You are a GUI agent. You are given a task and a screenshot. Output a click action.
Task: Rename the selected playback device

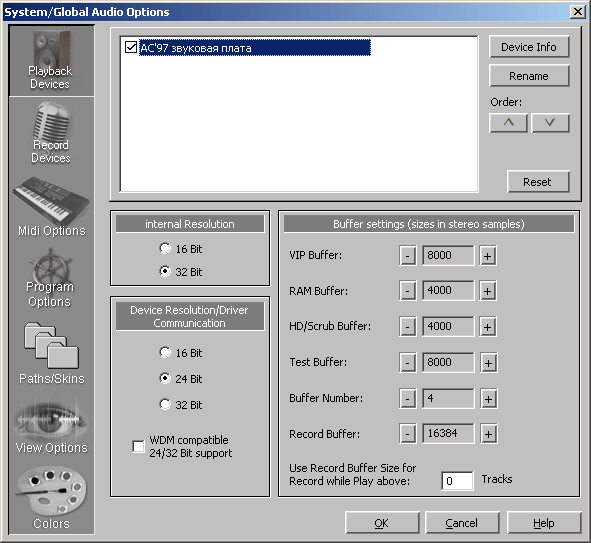click(529, 76)
